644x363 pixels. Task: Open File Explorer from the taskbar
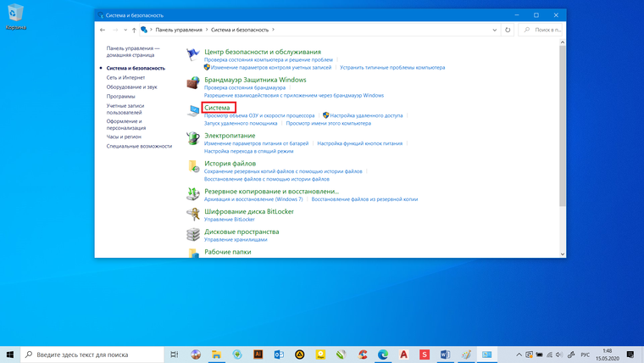point(216,355)
